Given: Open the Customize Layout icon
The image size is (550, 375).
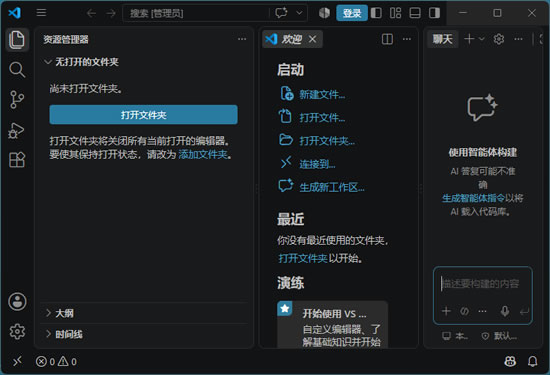Looking at the screenshot, I should pyautogui.click(x=396, y=13).
